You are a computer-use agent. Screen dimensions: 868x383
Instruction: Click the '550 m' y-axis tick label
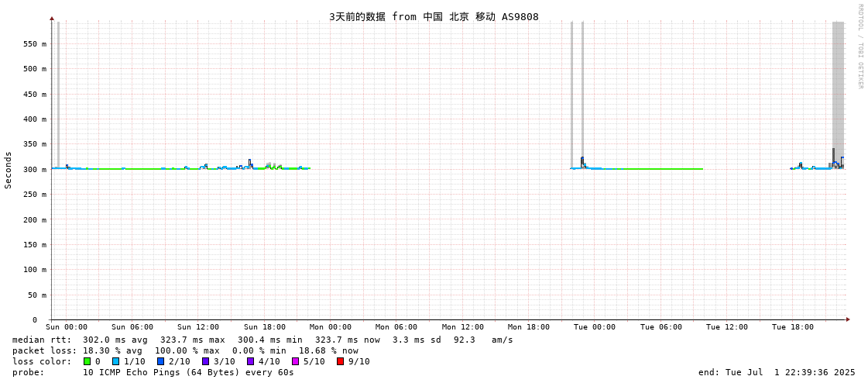tap(36, 43)
